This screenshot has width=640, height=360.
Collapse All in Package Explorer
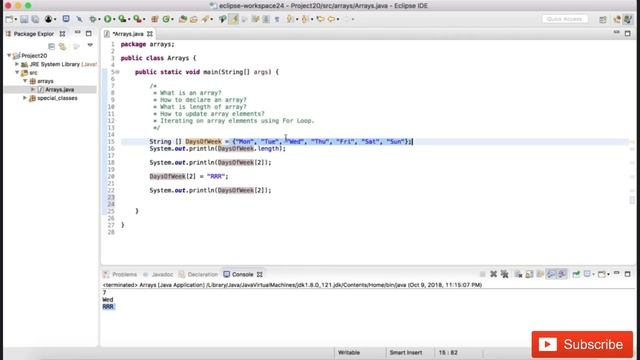click(51, 46)
